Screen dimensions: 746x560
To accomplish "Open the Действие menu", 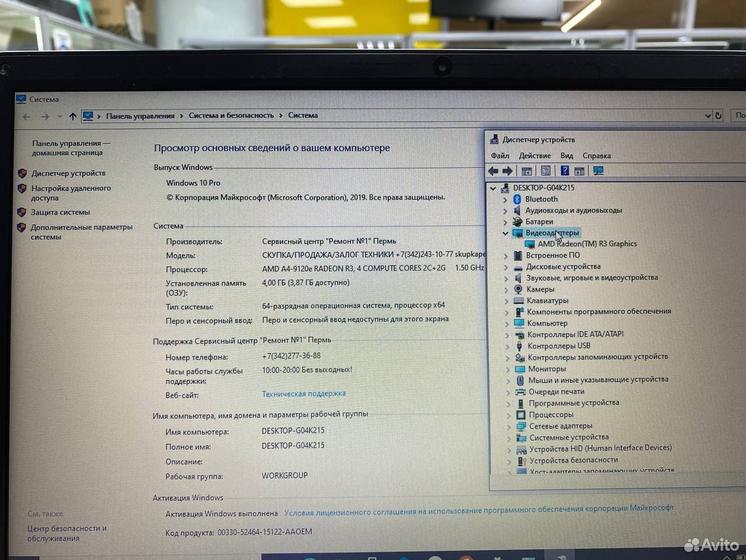I will coord(535,156).
